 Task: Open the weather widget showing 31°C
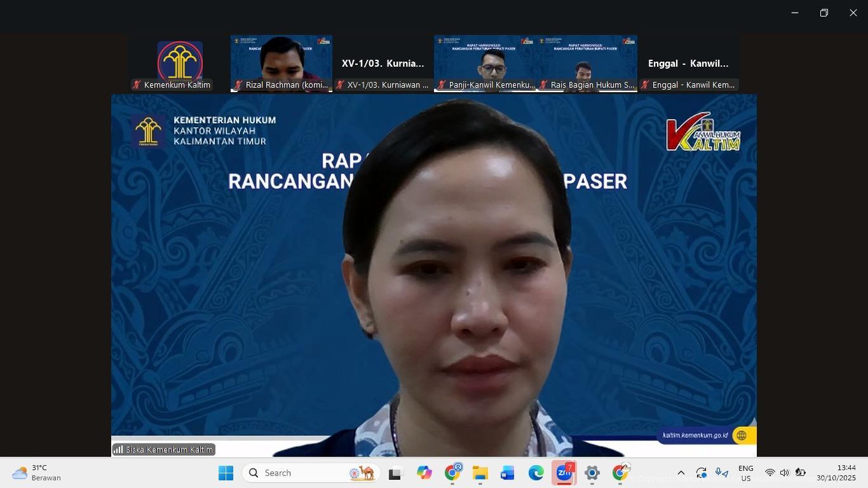[x=38, y=473]
